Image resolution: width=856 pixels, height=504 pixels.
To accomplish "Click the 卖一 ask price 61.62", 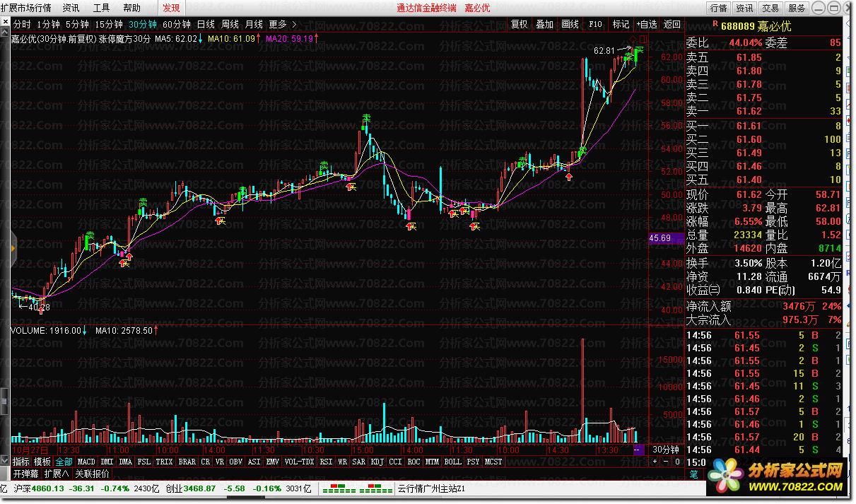I will click(749, 111).
